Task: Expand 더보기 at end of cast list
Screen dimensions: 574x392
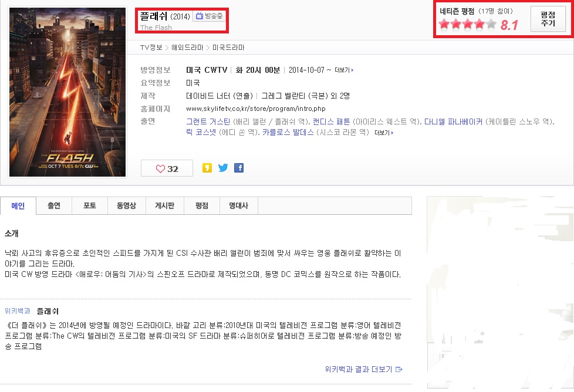Action: pyautogui.click(x=383, y=133)
